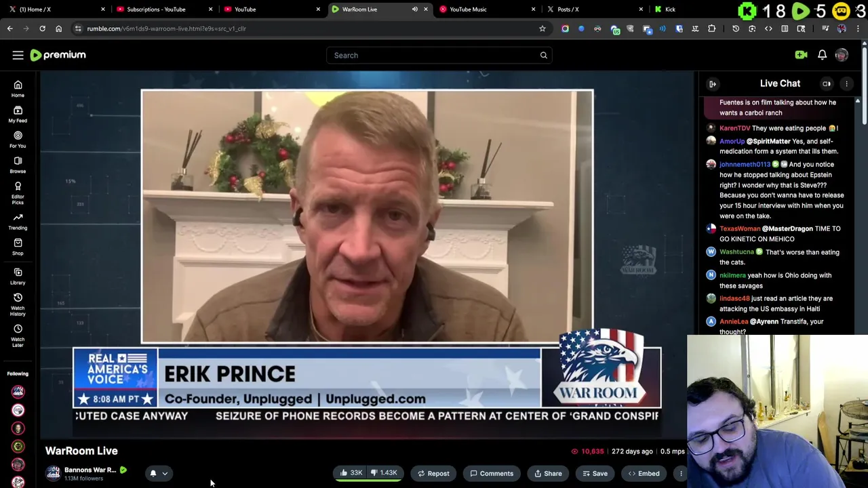Collapse the Live Chat panel
Image resolution: width=868 pixels, height=488 pixels.
713,84
